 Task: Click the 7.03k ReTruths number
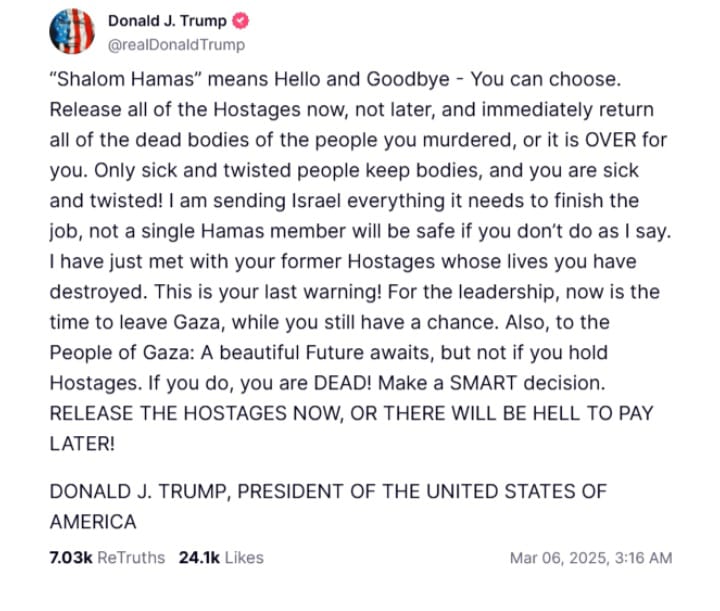(x=70, y=557)
